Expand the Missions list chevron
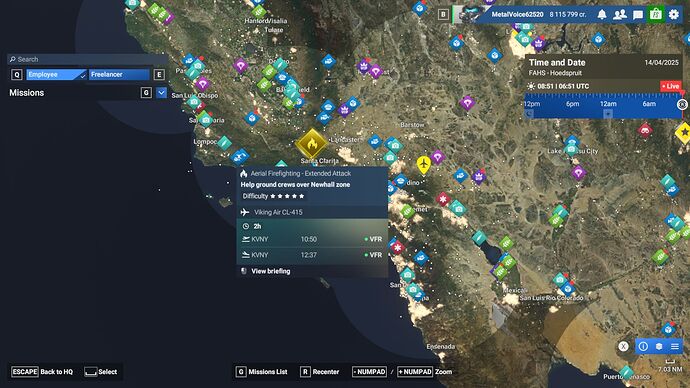Viewport: 690px width, 388px height. pyautogui.click(x=161, y=93)
